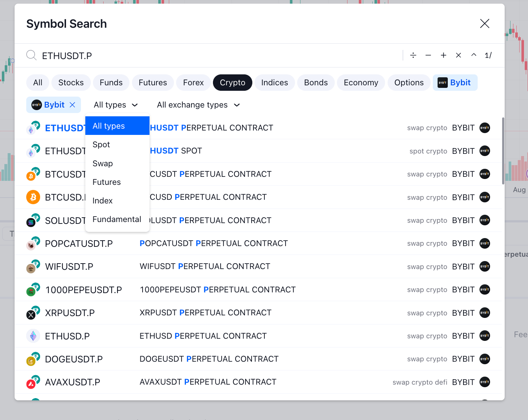528x420 pixels.
Task: Choose Index from the types list
Action: 117,201
